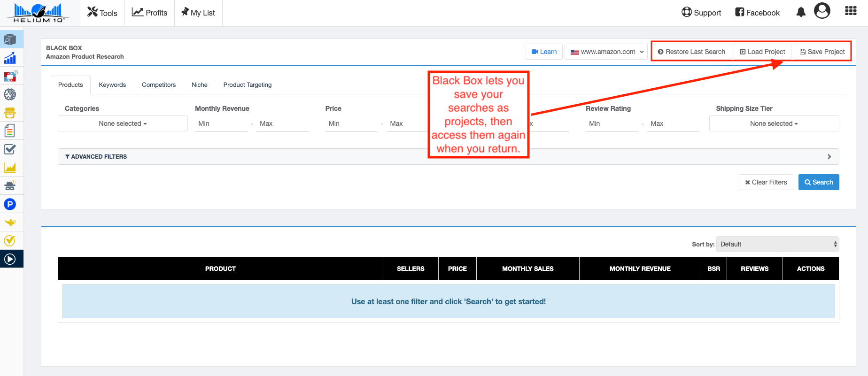868x376 pixels.
Task: Click the SELLERS column header
Action: [411, 269]
